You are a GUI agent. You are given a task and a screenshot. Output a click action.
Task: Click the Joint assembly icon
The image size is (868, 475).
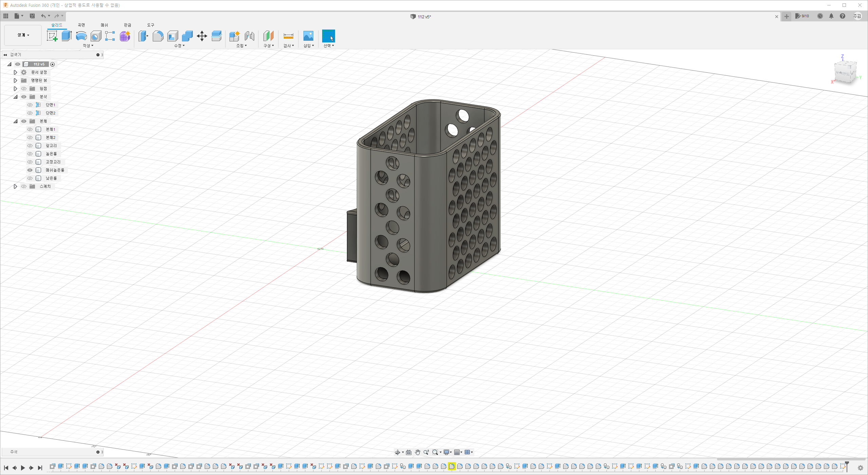249,36
